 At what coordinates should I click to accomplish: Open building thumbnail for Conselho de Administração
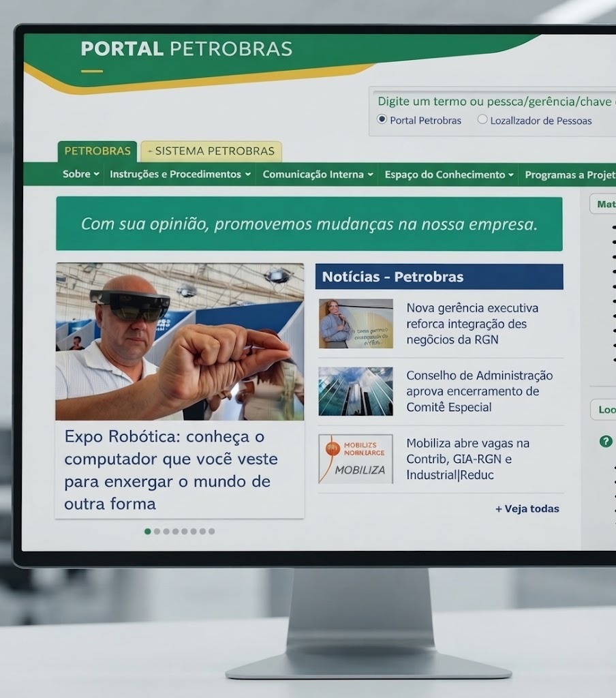[356, 391]
